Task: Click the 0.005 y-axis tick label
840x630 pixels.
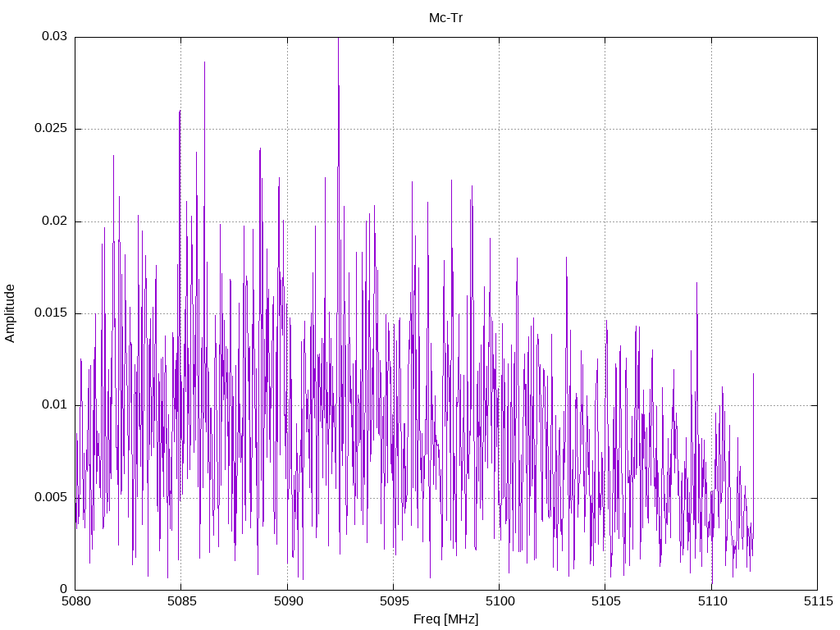Action: point(51,497)
